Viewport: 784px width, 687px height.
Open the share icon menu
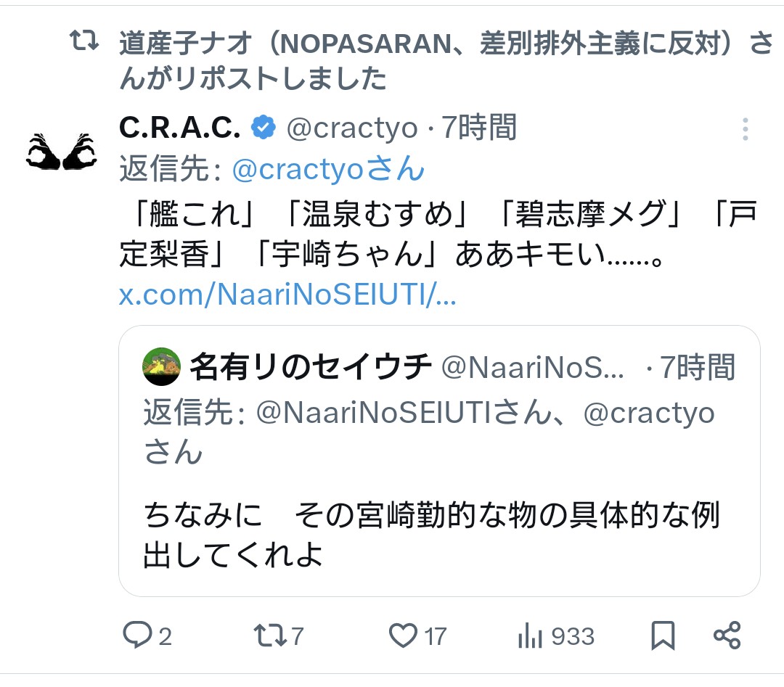(x=727, y=636)
